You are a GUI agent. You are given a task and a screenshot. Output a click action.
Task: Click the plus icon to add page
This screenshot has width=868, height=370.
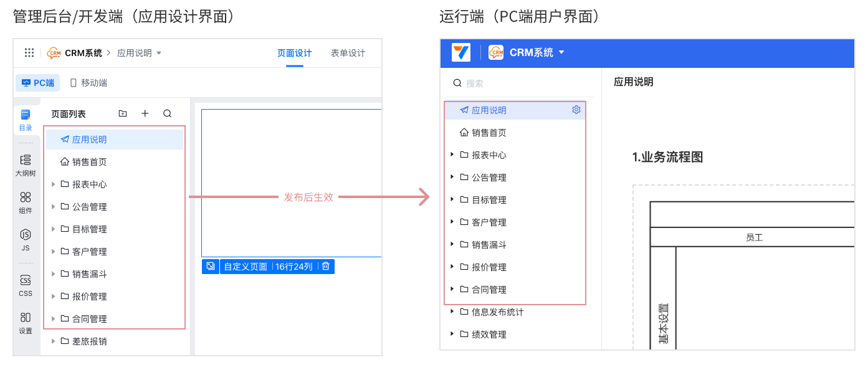(x=145, y=113)
